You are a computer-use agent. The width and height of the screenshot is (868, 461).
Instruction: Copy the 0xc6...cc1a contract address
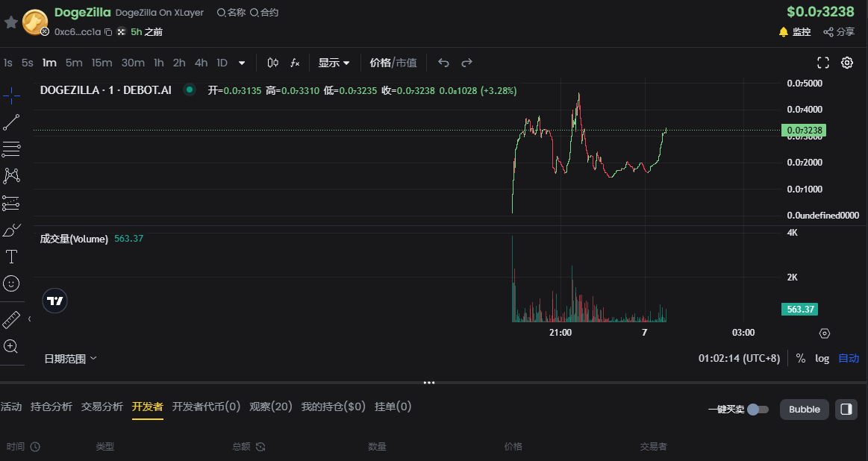[108, 32]
